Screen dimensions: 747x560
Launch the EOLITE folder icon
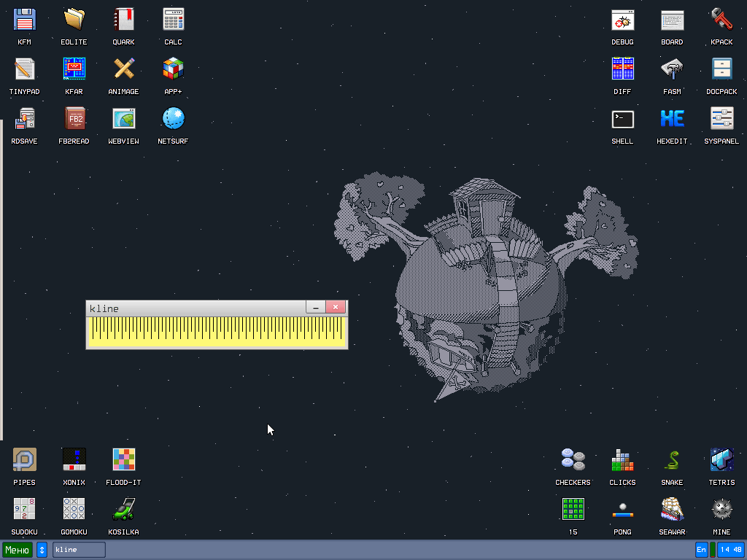click(74, 20)
